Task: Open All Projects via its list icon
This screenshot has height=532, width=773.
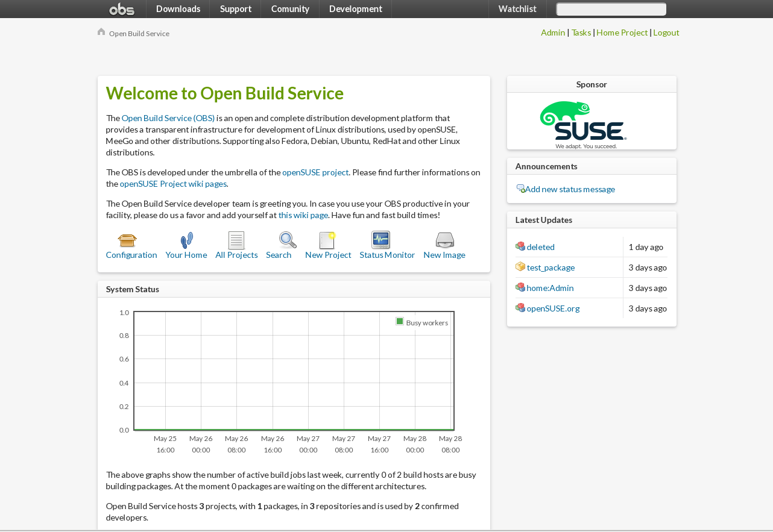Action: tap(236, 240)
